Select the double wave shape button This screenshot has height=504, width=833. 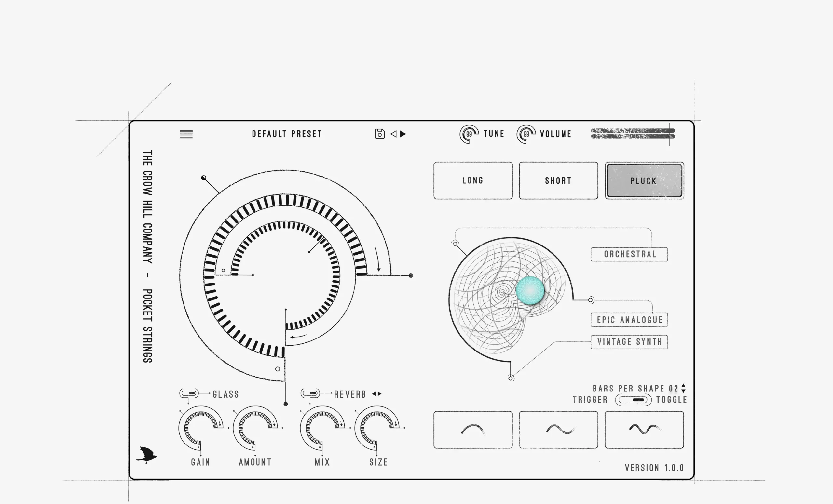point(644,430)
